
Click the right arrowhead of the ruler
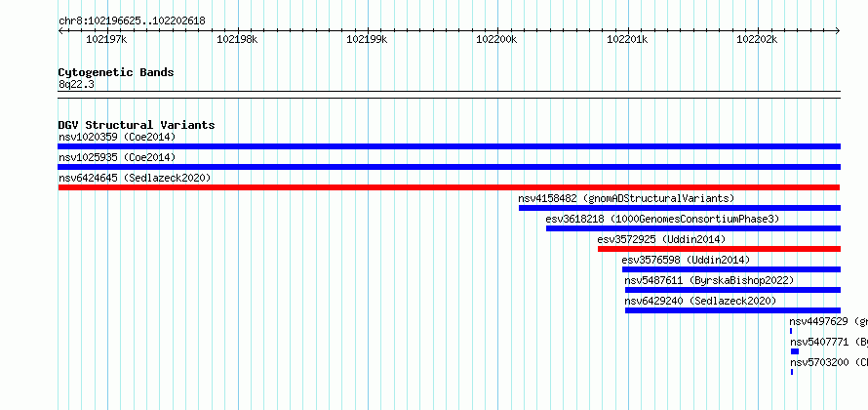838,31
